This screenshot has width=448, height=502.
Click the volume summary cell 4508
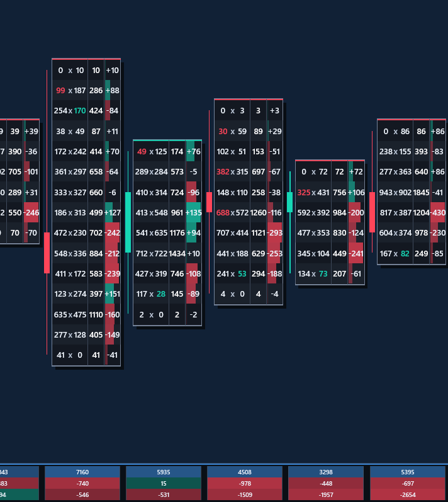[245, 472]
